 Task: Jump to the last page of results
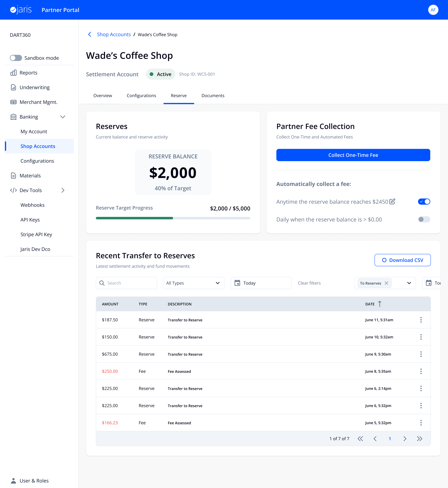[x=420, y=439]
